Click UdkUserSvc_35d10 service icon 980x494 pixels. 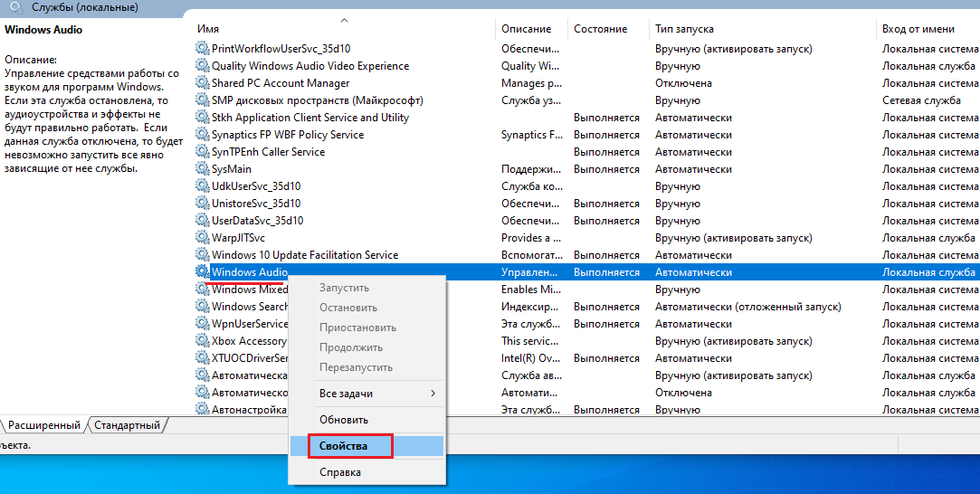(x=202, y=185)
